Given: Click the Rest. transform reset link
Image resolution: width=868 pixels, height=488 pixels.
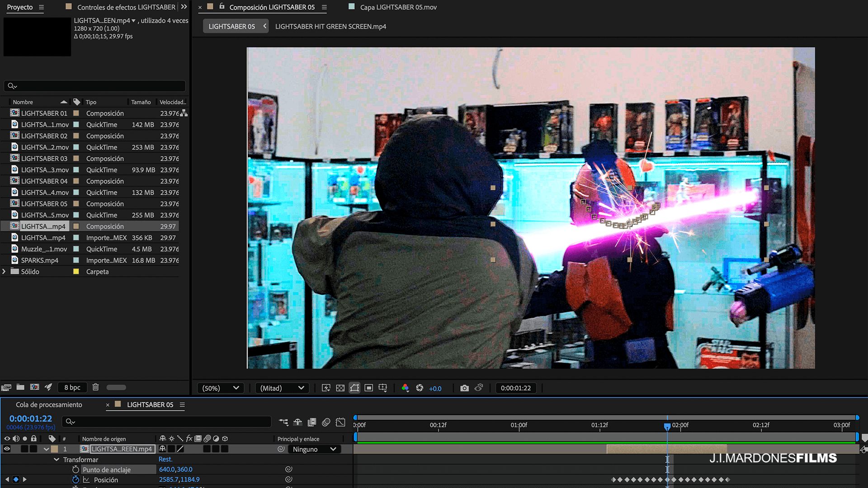Looking at the screenshot, I should [165, 460].
